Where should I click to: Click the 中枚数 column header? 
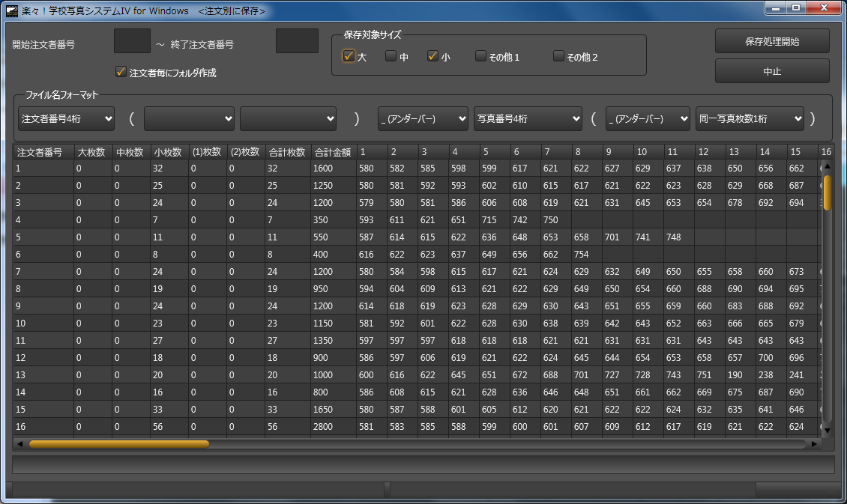point(131,152)
